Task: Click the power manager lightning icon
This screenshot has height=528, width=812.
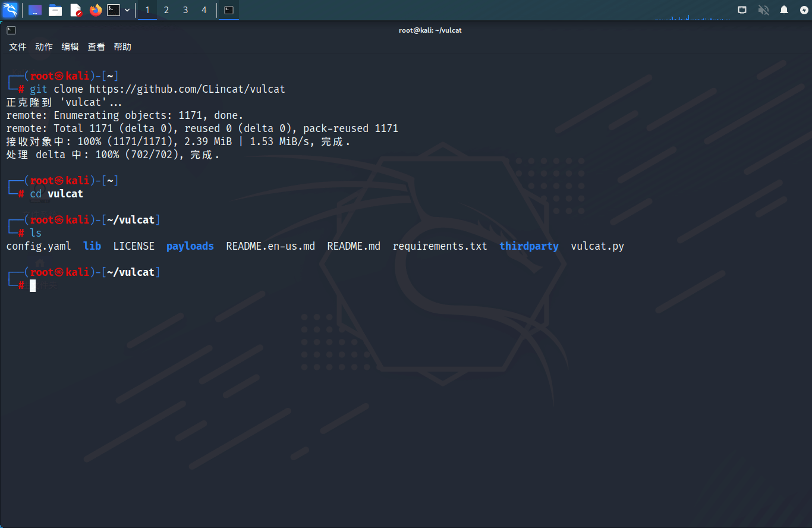Action: tap(804, 10)
